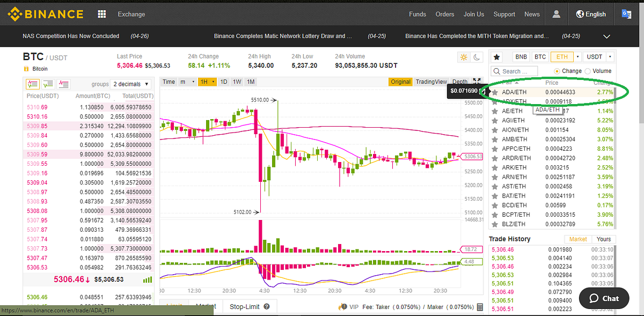Expand the announcements bar chevron
The image size is (644, 316).
pyautogui.click(x=607, y=36)
